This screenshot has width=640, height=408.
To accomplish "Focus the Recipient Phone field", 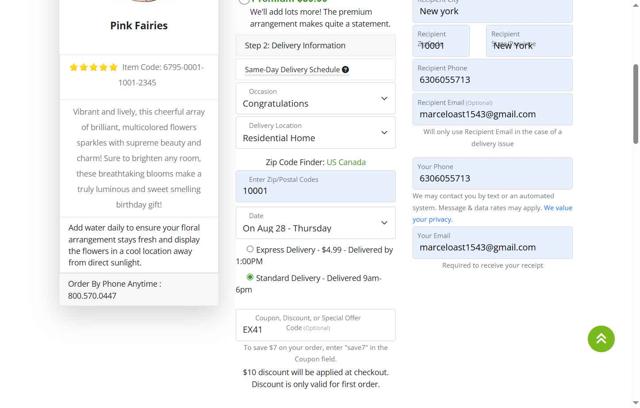I will 492,75.
